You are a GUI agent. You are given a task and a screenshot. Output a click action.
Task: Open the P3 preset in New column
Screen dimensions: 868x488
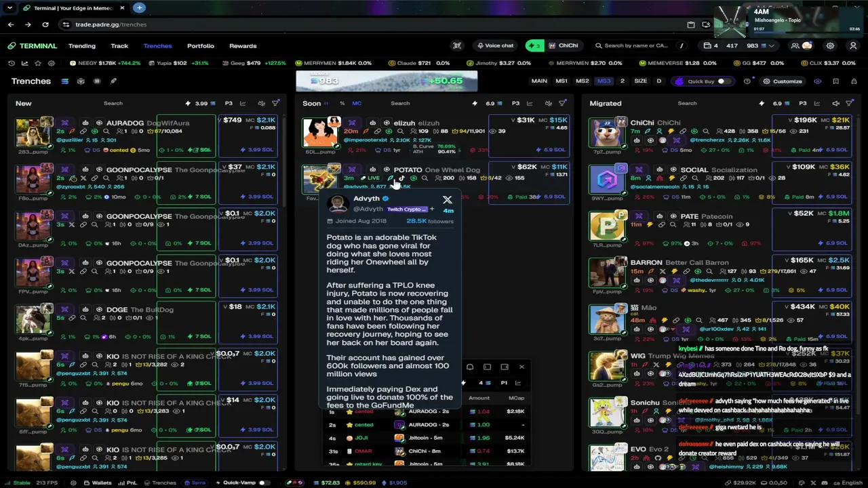tap(229, 104)
